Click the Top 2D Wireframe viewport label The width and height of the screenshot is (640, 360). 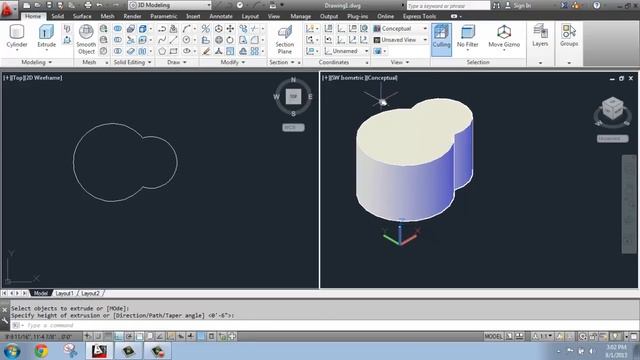point(33,78)
